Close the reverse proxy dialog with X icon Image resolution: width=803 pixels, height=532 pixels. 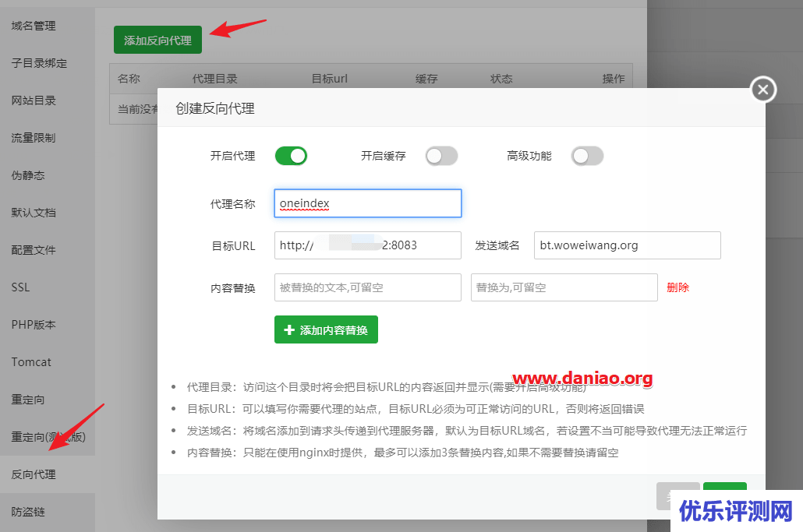click(x=763, y=90)
